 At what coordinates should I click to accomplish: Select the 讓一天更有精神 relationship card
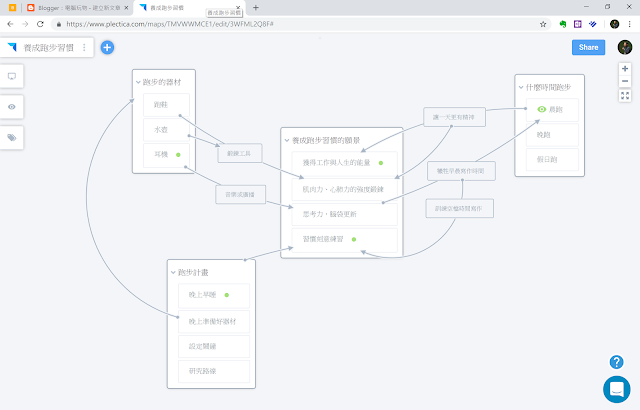(x=454, y=117)
